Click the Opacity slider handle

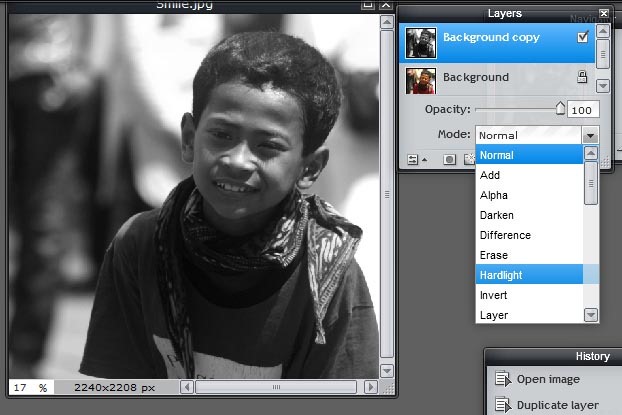pyautogui.click(x=560, y=108)
